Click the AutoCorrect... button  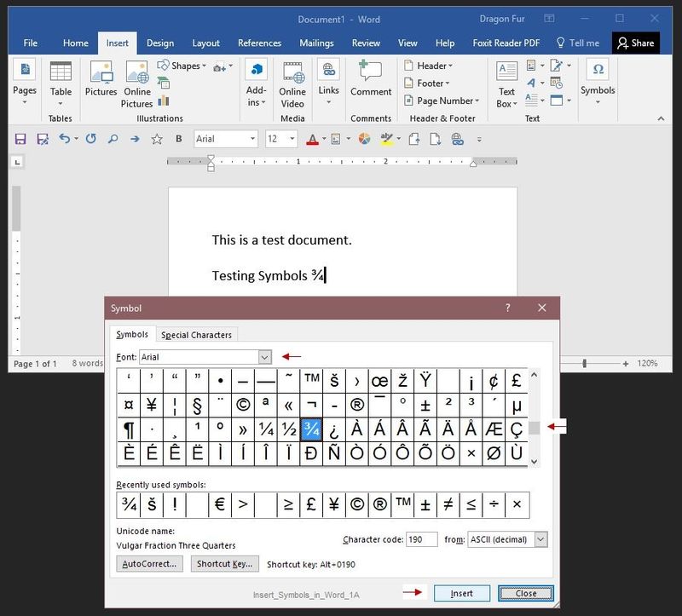[149, 564]
